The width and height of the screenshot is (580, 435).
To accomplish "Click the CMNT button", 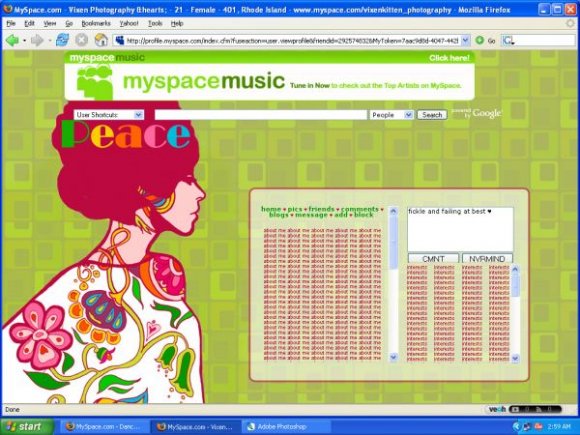I will [433, 259].
